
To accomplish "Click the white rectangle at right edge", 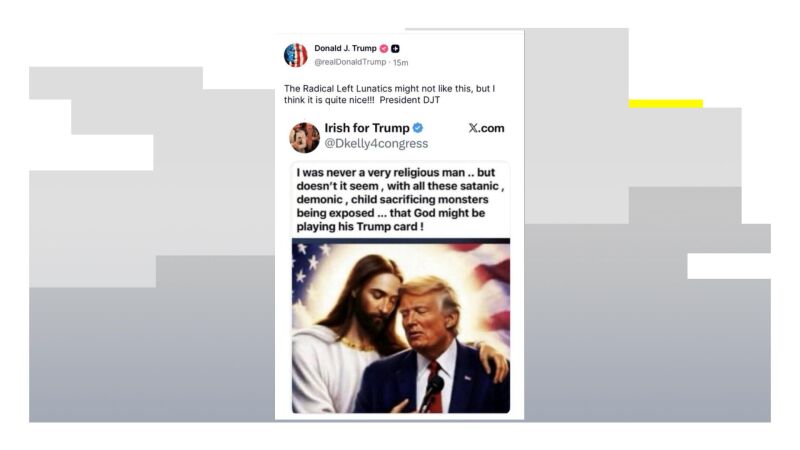I will pos(728,266).
